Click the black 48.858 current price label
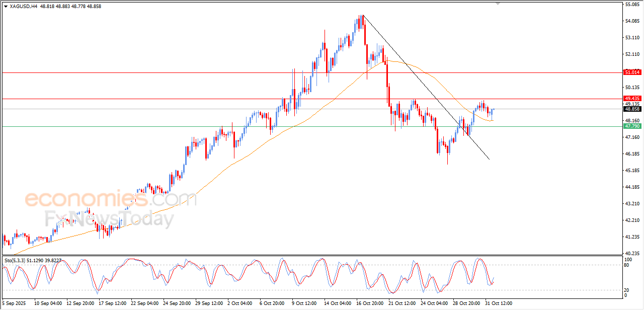Image resolution: width=644 pixels, height=310 pixels. [632, 109]
